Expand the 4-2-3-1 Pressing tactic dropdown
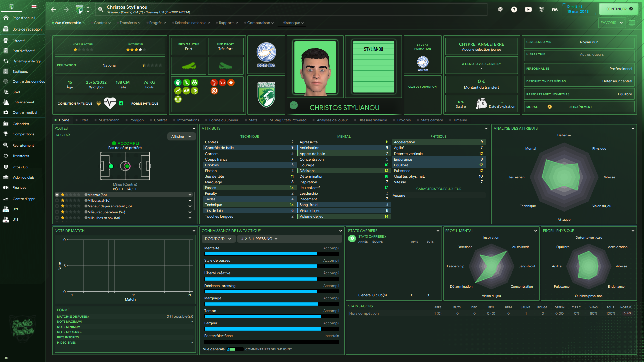Screen dimensions: 644x362 259,239
